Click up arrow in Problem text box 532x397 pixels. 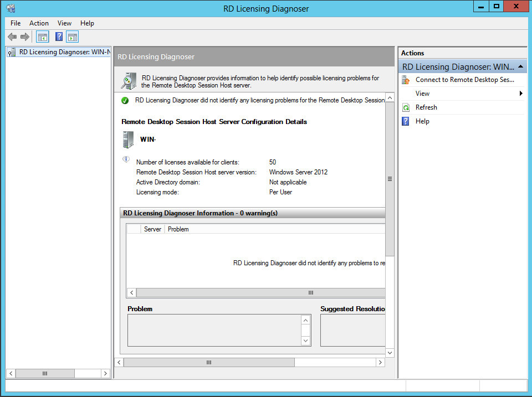coord(306,321)
